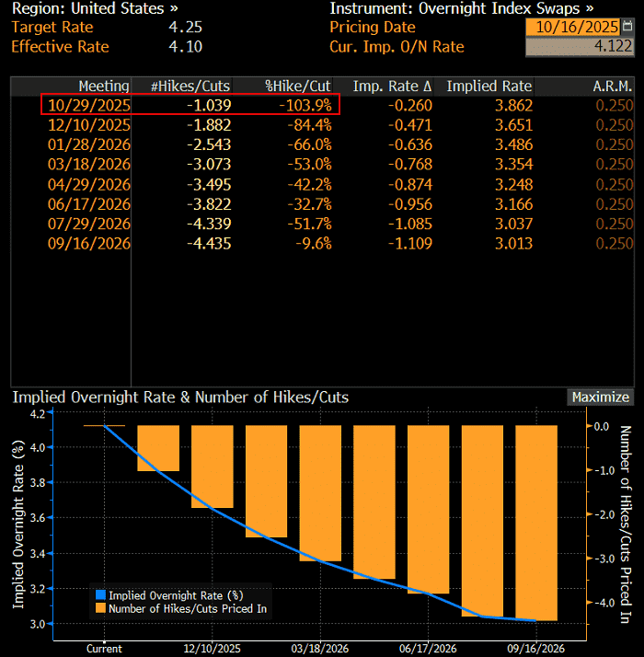Click the Target Rate value 4.25
This screenshot has width=644, height=657.
185,28
